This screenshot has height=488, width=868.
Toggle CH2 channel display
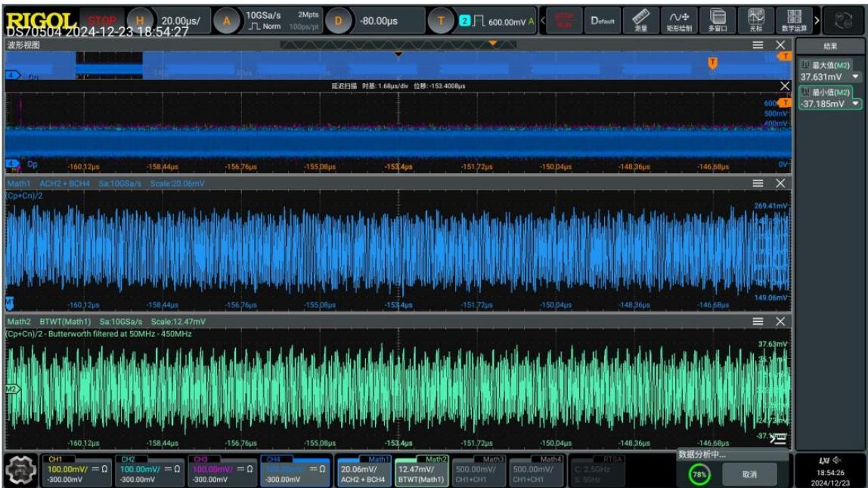pos(150,471)
